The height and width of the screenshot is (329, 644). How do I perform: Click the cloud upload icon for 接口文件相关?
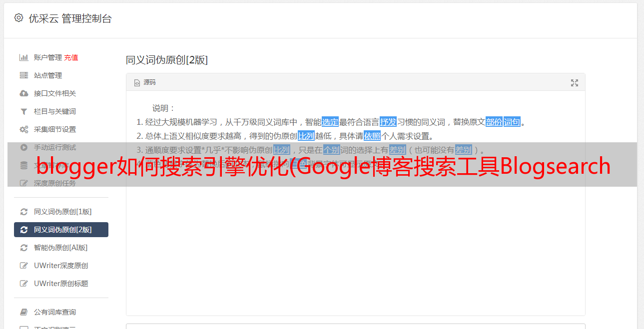(23, 93)
